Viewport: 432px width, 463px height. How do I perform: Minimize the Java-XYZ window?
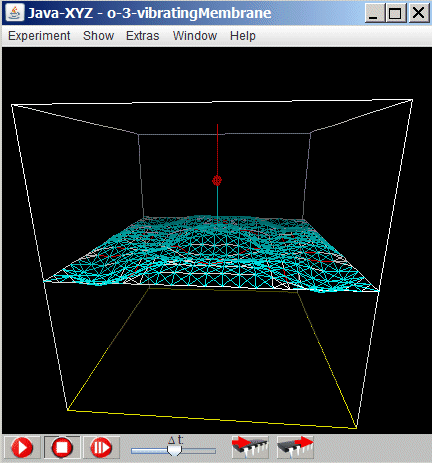click(375, 13)
